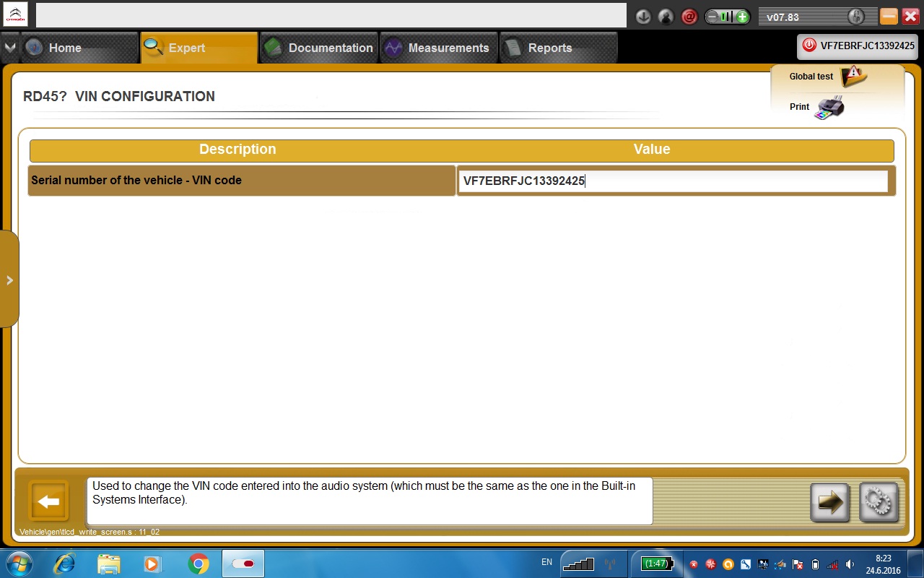Screen dimensions: 924x578
Task: Open the Reports tab
Action: tap(548, 48)
